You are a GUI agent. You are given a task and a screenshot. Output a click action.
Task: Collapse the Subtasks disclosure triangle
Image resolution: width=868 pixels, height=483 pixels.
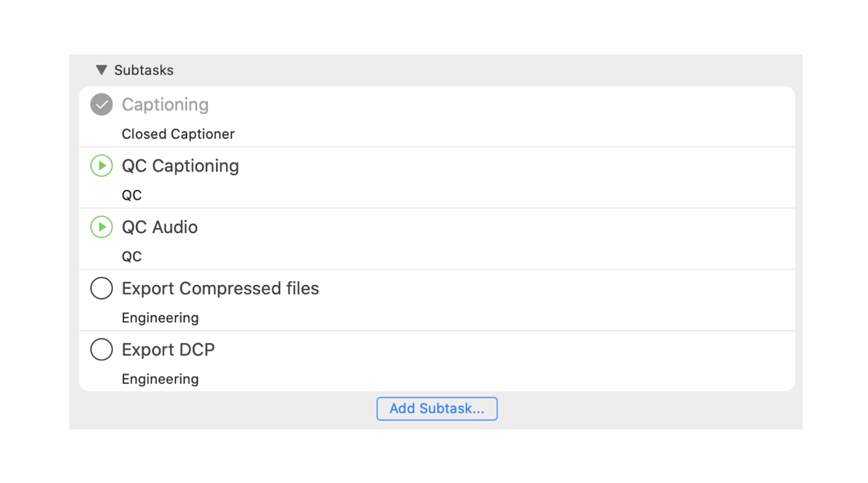tap(101, 70)
